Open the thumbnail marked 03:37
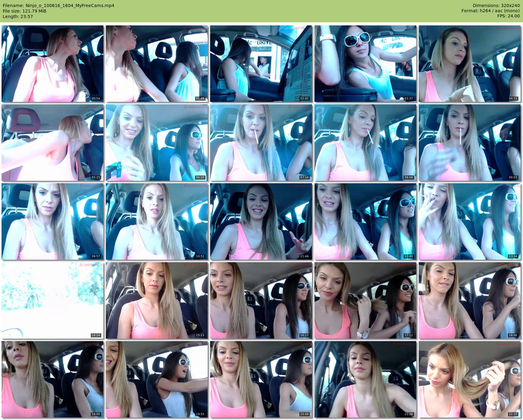 pyautogui.click(x=365, y=64)
